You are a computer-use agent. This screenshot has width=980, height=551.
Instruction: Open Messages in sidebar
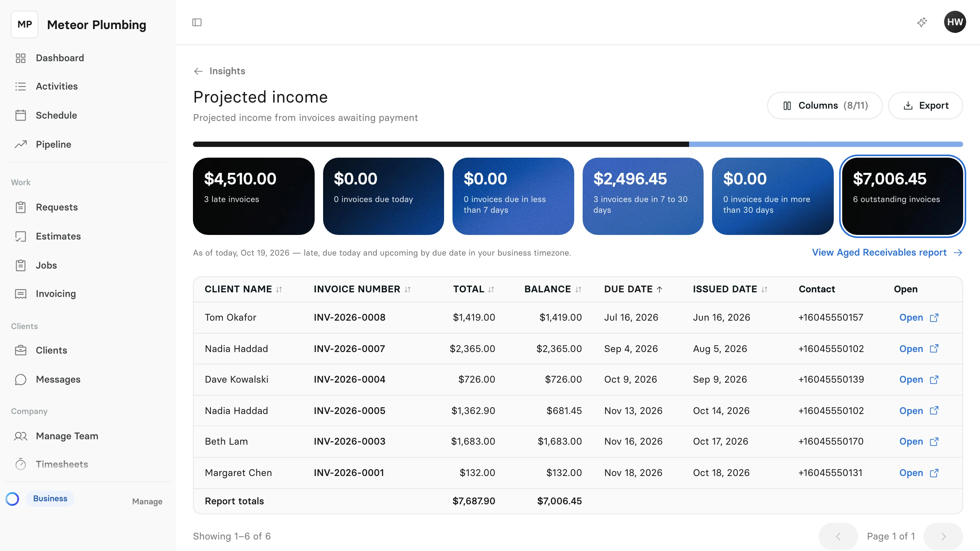pyautogui.click(x=88, y=379)
